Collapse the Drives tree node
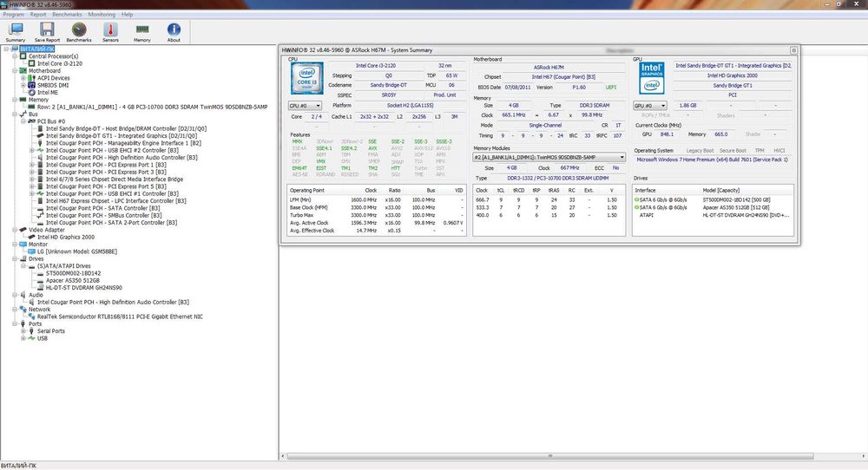Image resolution: width=868 pixels, height=470 pixels. tap(15, 258)
